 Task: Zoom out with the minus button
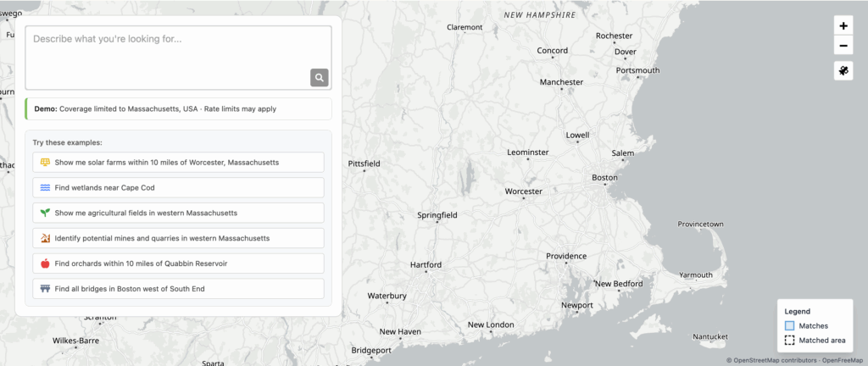coord(843,47)
